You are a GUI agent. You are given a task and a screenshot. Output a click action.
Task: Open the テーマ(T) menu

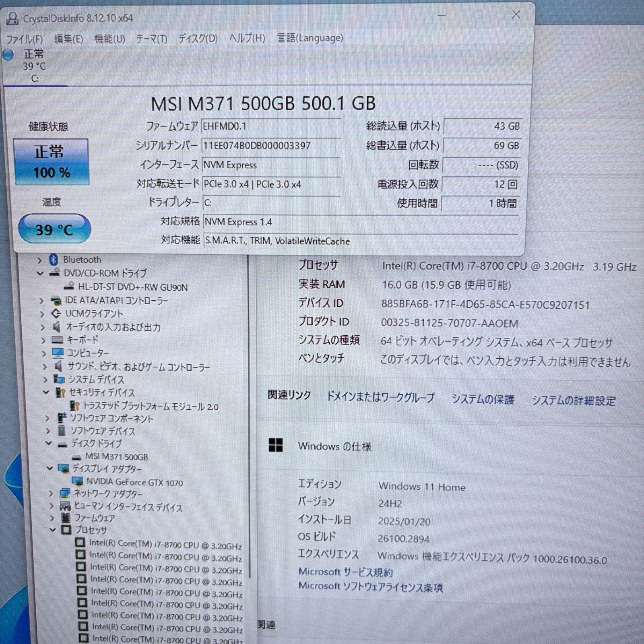click(151, 39)
